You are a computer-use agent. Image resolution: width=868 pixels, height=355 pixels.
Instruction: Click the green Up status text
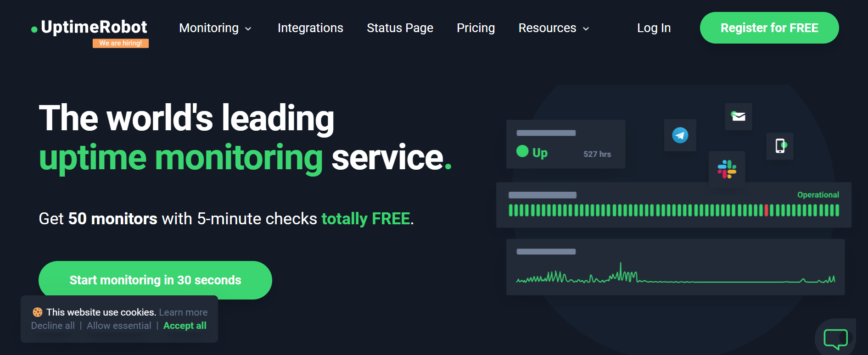tap(540, 153)
